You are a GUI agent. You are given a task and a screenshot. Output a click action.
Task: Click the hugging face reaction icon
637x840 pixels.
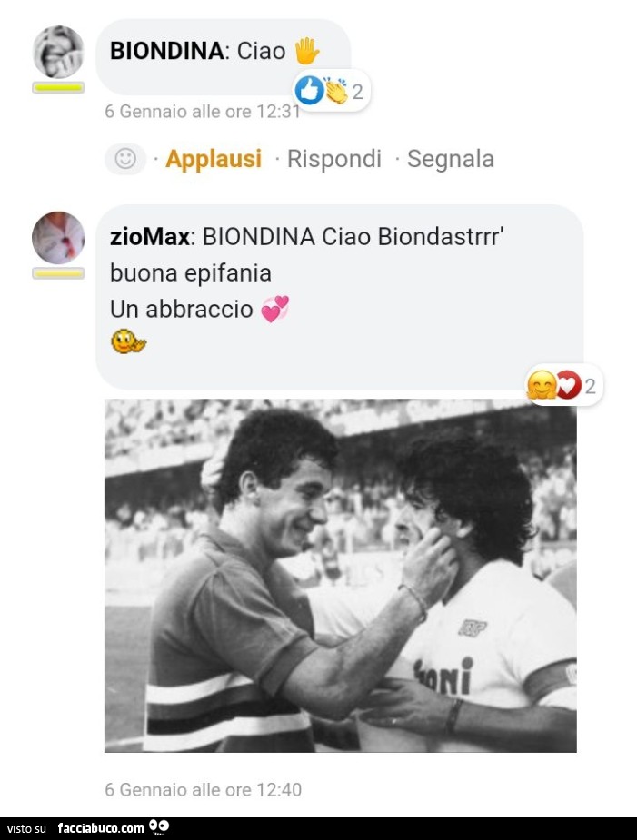click(x=542, y=386)
